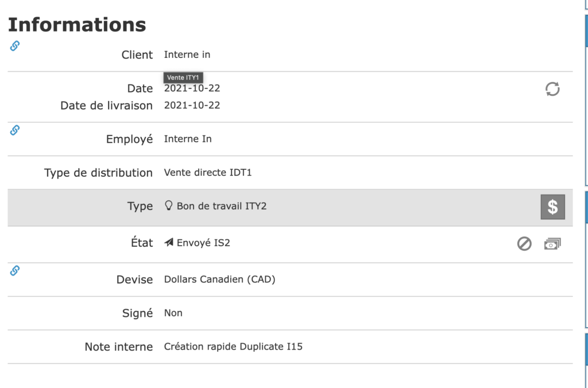This screenshot has width=588, height=388.
Task: Click "Dollars Canadien (CAD)" currency value
Action: click(220, 280)
